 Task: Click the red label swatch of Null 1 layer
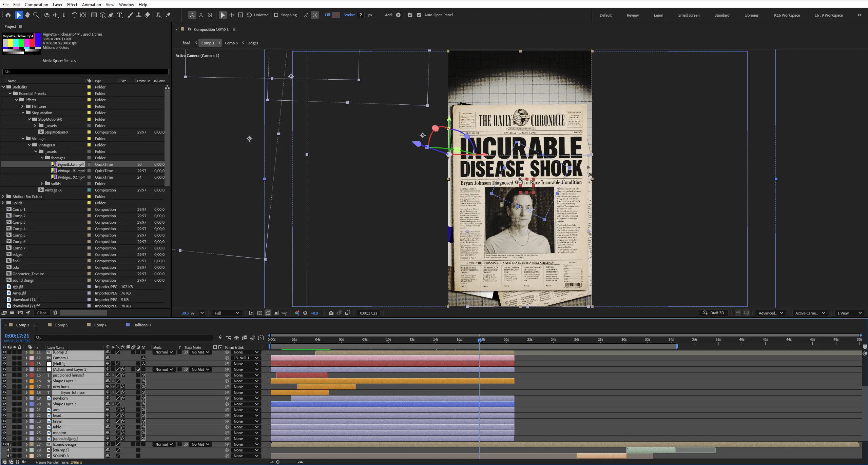(32, 364)
